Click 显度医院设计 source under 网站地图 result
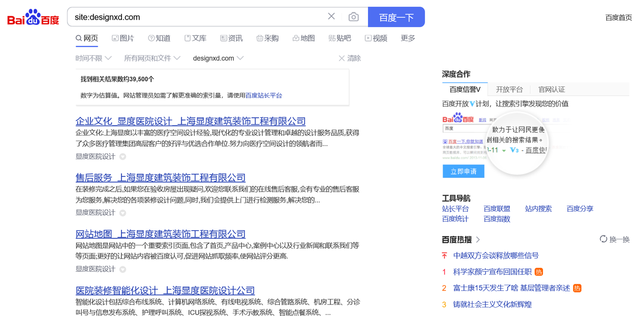This screenshot has width=644, height=316. pos(95,269)
